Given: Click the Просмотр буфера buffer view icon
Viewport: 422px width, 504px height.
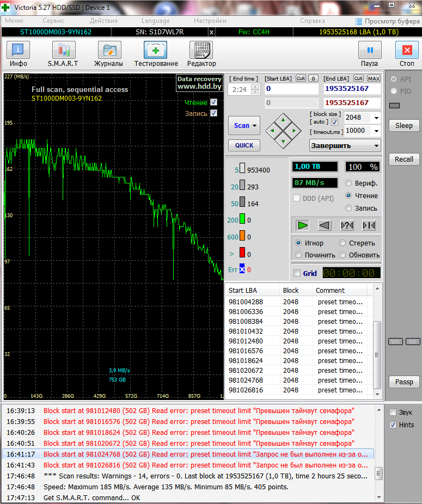Looking at the screenshot, I should click(359, 21).
